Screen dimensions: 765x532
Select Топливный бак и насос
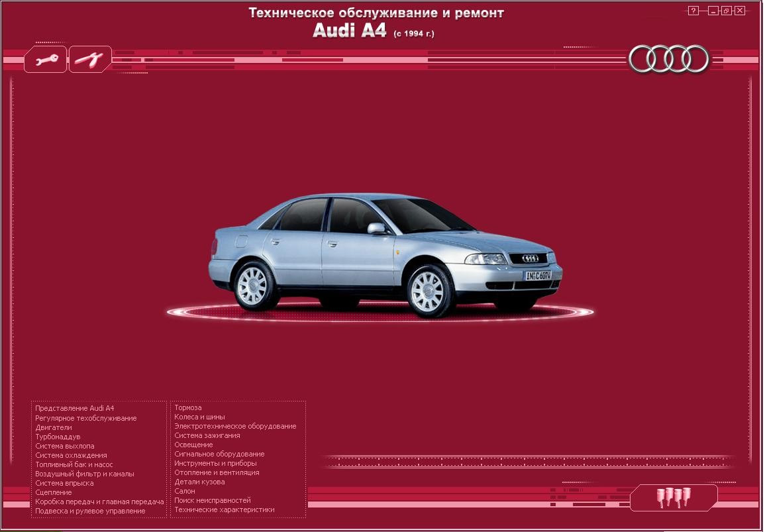[74, 464]
